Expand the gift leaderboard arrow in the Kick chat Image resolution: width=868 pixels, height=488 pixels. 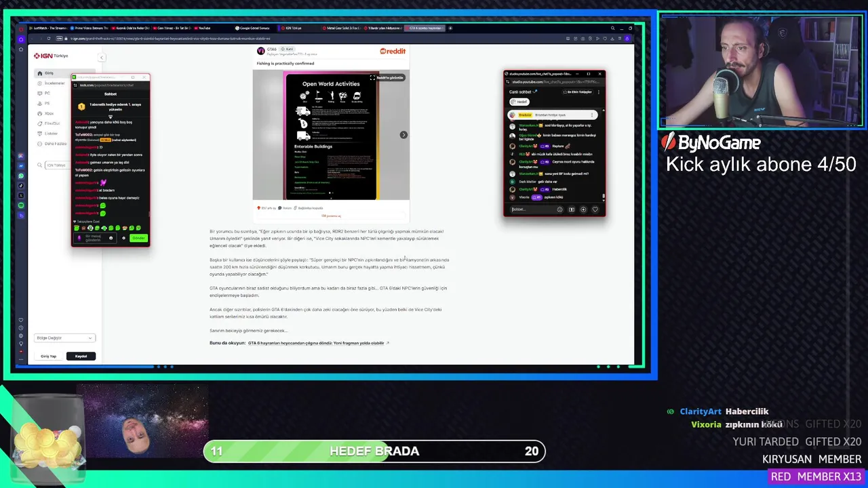pyautogui.click(x=111, y=117)
